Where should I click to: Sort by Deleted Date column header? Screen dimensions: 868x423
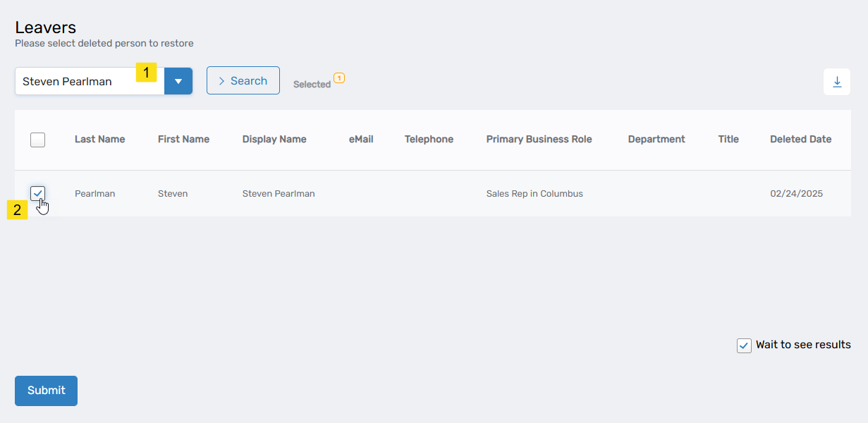800,140
